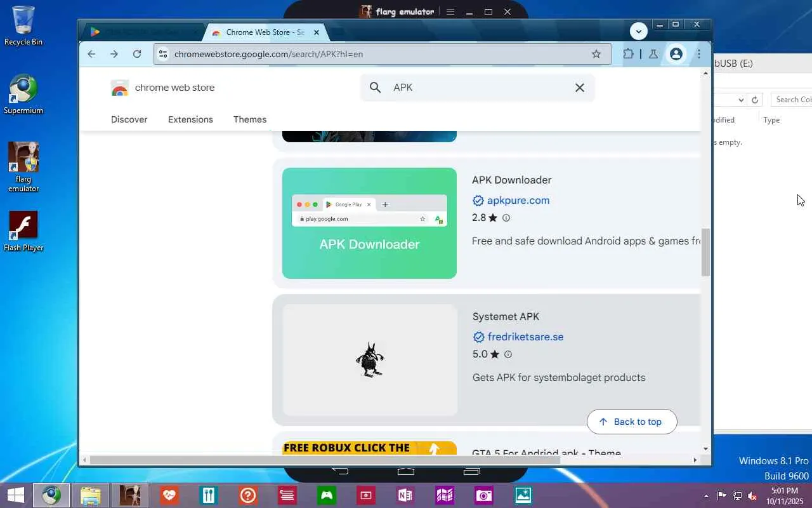Reload the Chrome Web Store page

(137, 54)
